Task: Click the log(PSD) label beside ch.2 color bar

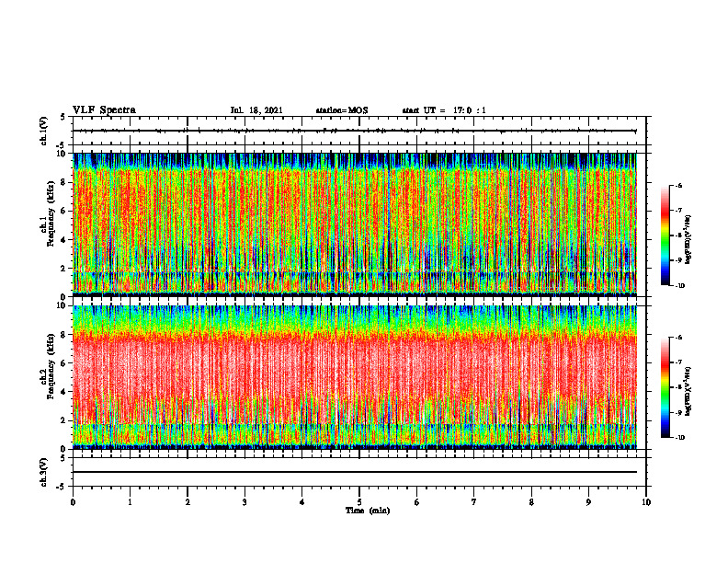Action: tap(689, 392)
